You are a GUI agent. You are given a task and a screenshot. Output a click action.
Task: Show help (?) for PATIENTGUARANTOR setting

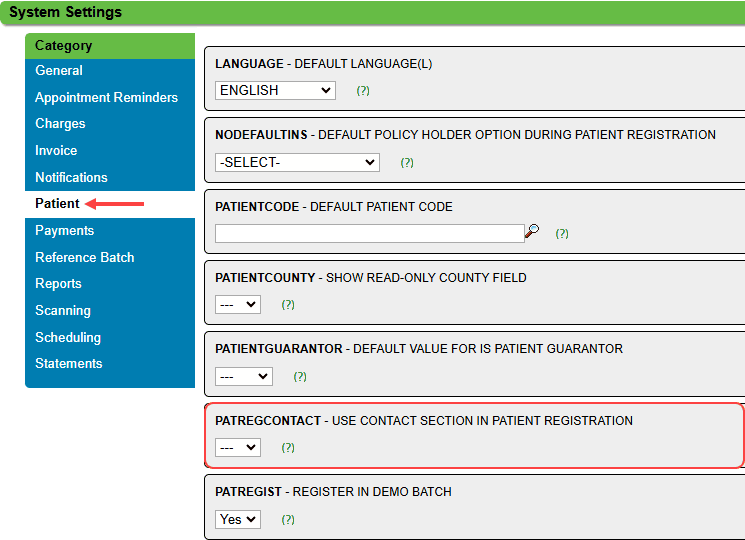[x=300, y=376]
